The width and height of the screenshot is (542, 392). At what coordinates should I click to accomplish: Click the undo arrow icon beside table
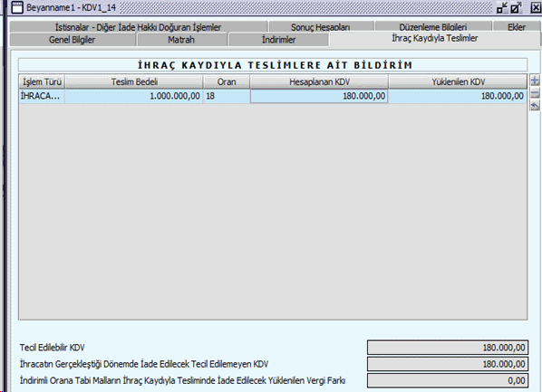tap(535, 106)
